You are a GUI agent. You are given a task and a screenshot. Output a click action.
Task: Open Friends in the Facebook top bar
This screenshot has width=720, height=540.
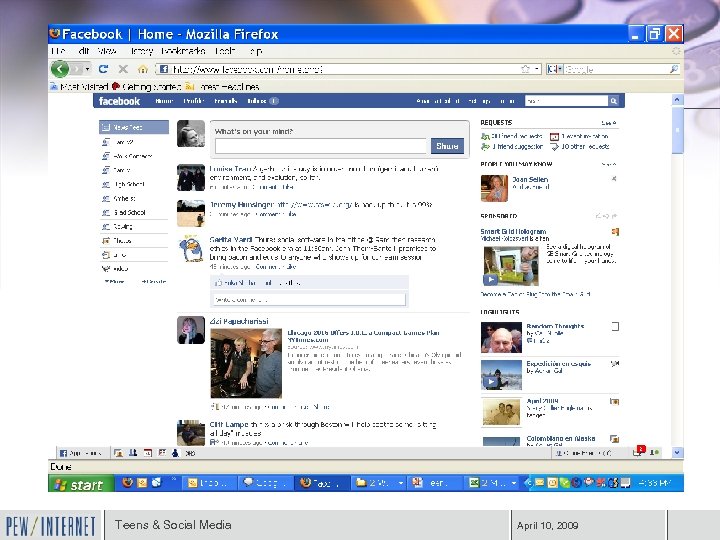[225, 101]
